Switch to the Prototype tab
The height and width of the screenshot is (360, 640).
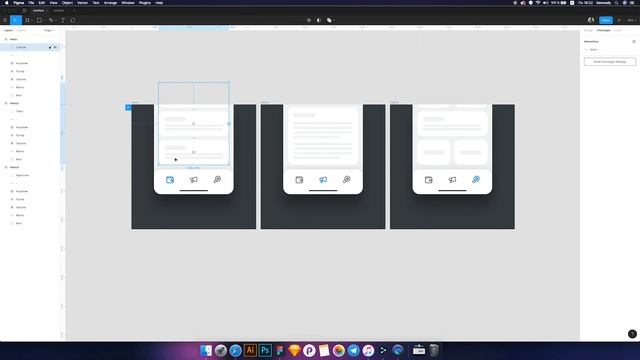click(603, 30)
